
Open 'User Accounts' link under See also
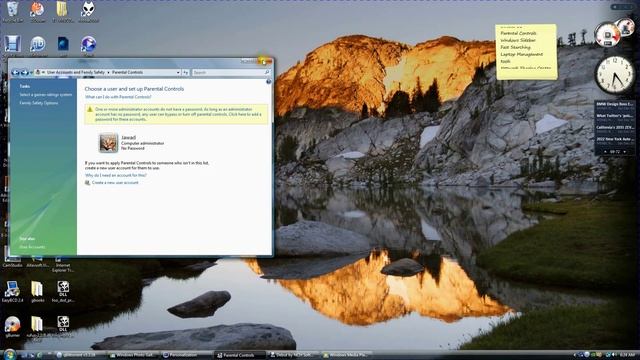coord(32,247)
